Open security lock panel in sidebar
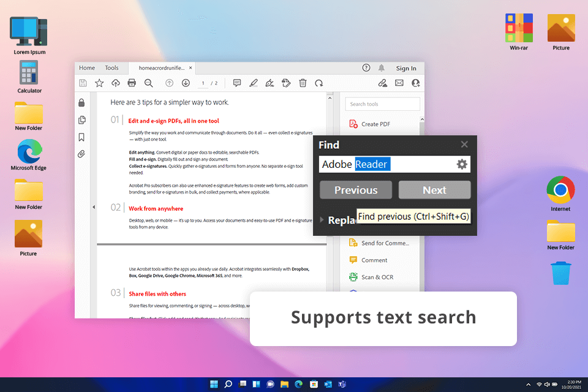588x392 pixels. click(x=81, y=102)
